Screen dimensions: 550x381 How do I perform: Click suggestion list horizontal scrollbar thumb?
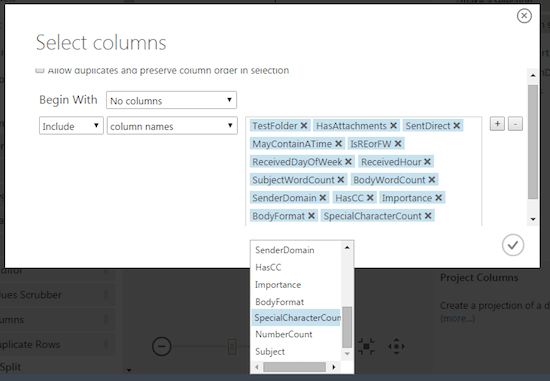click(x=294, y=367)
